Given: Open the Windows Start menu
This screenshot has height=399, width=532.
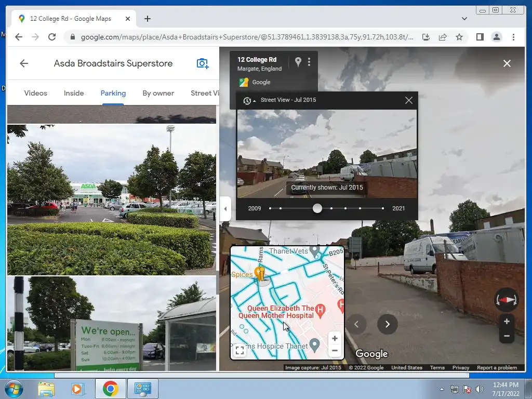Looking at the screenshot, I should [14, 389].
